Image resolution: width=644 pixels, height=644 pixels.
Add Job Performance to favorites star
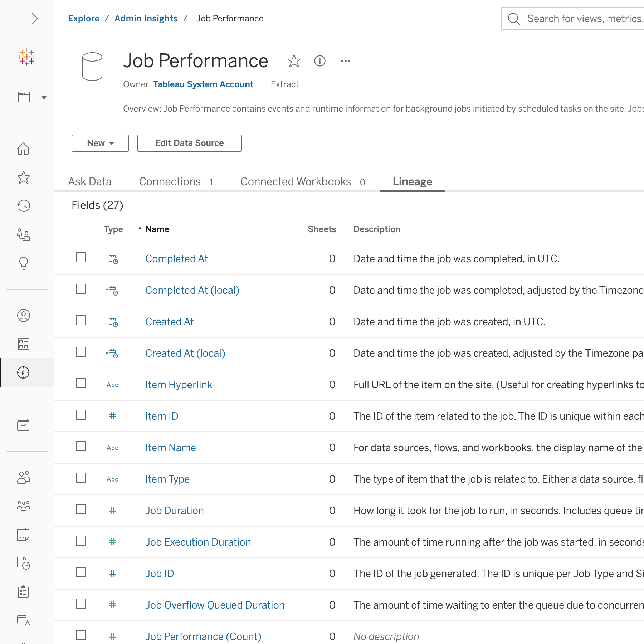pos(294,61)
